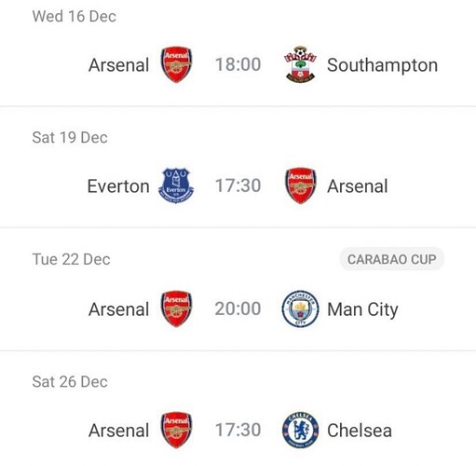Select the 17:30 kickoff for Everton match
Screen dimensions: 476x466
[x=238, y=185]
